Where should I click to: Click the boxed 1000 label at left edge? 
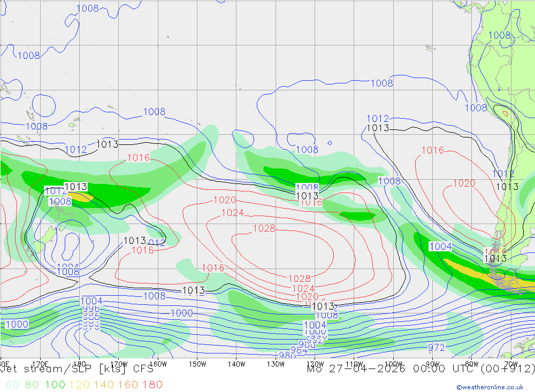(x=17, y=324)
